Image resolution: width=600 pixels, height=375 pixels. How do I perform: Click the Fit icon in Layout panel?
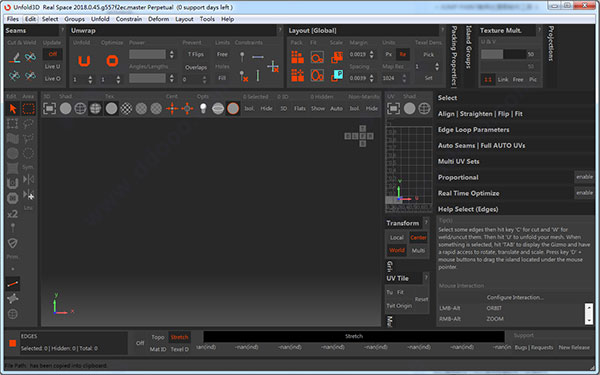[317, 57]
